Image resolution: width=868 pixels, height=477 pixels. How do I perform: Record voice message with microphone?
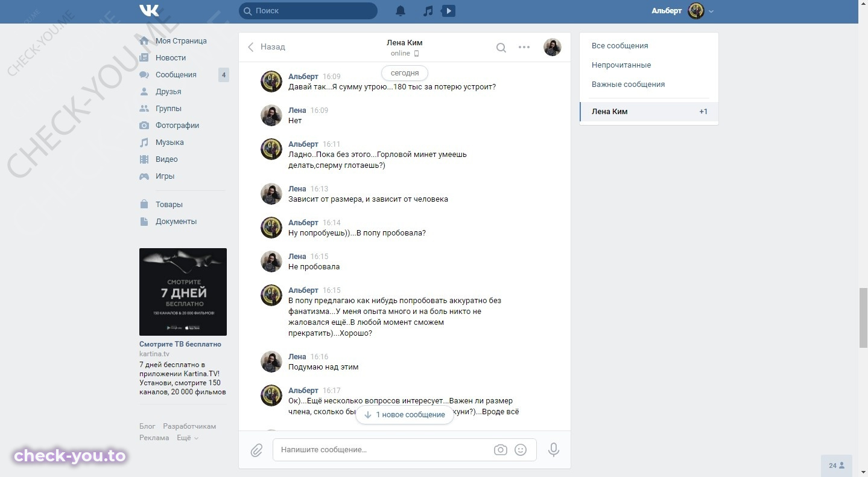(x=554, y=450)
